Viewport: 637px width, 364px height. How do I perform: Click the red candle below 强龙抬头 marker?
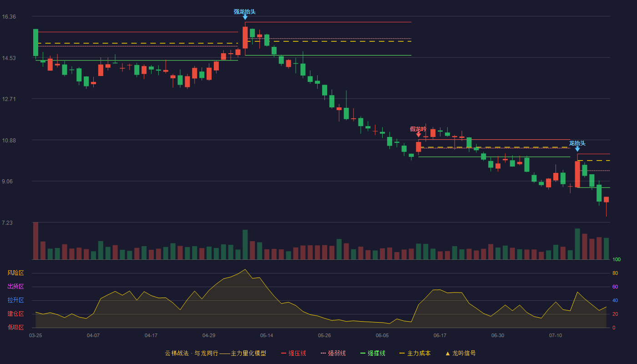(x=245, y=38)
